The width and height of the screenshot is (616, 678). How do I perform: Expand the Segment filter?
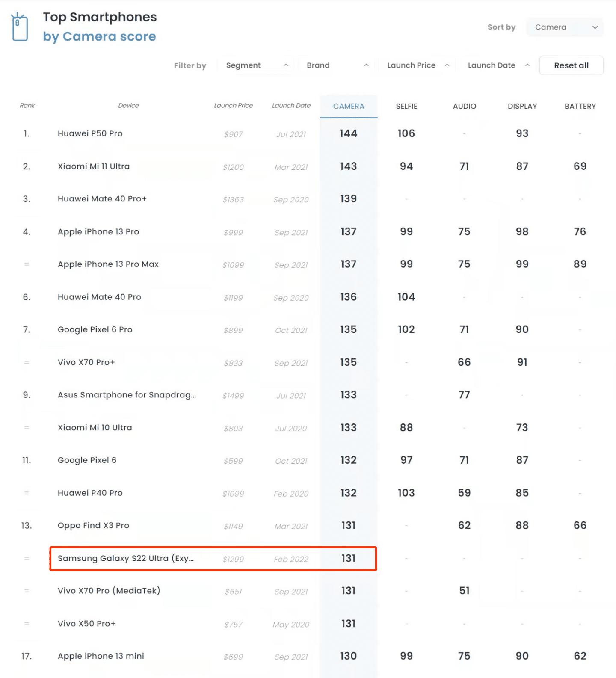(256, 65)
